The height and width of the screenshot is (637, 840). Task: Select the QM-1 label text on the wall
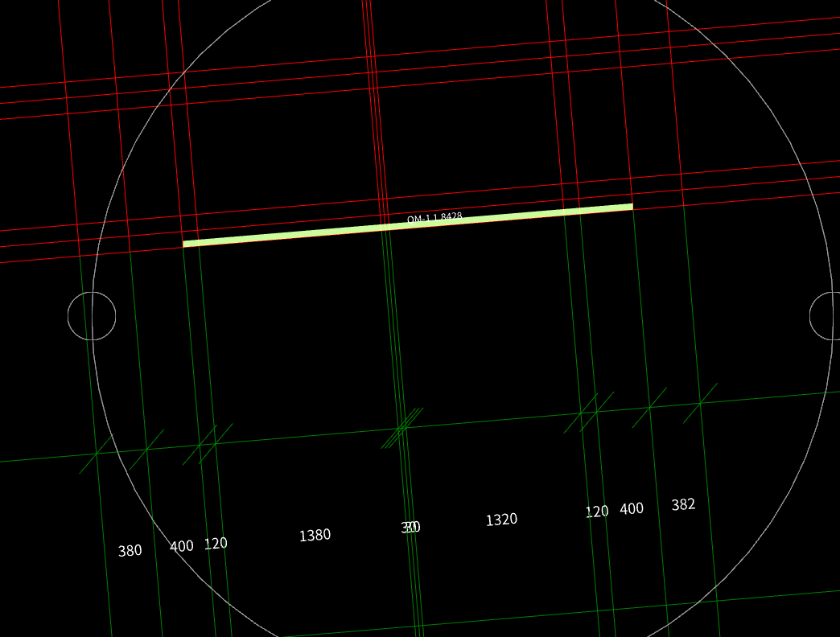434,217
